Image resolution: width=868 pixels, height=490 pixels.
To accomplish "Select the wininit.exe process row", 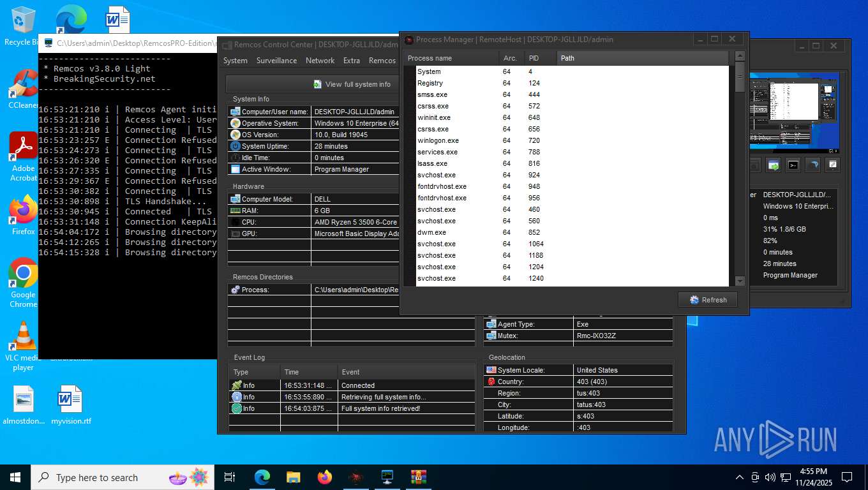I will coord(572,117).
